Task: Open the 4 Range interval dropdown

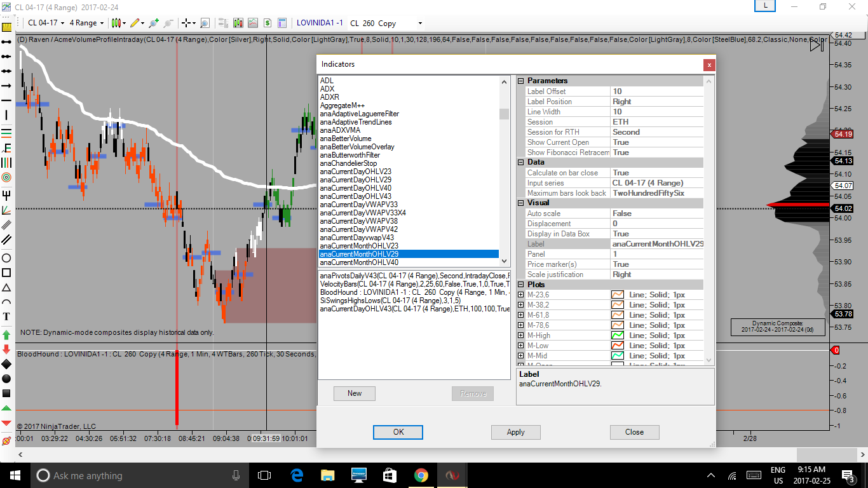Action: click(x=86, y=23)
